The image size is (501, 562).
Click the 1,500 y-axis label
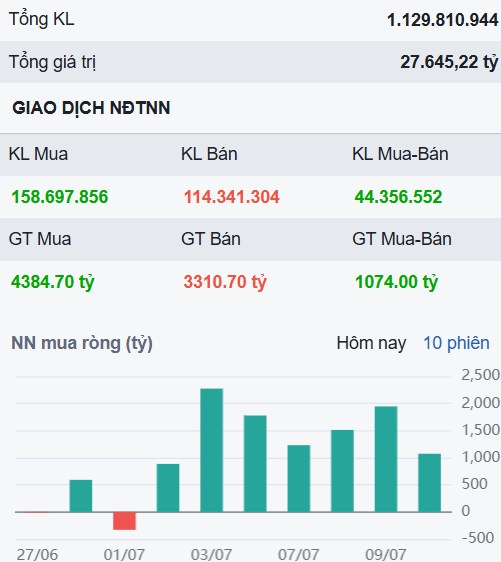481,430
